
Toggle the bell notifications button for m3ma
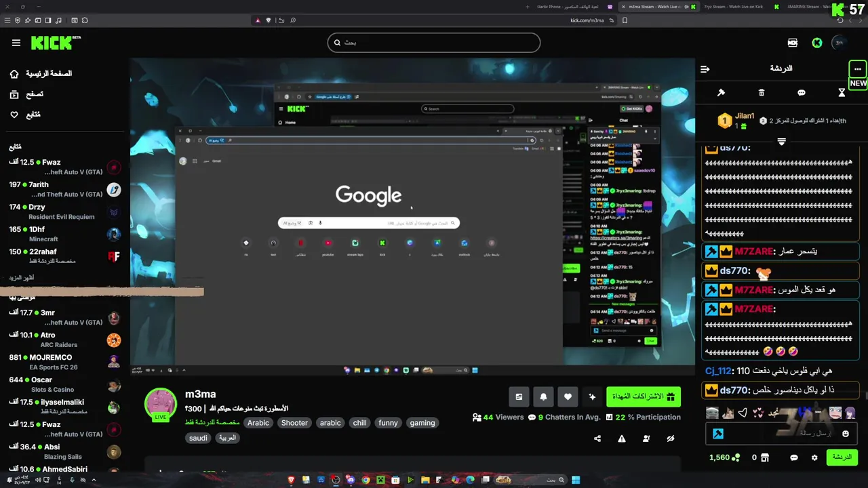(x=543, y=397)
